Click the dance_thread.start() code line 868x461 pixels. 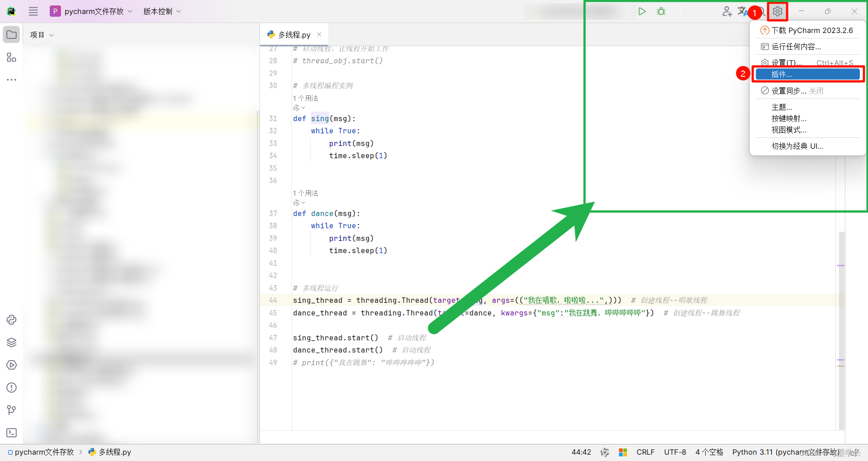coord(338,350)
